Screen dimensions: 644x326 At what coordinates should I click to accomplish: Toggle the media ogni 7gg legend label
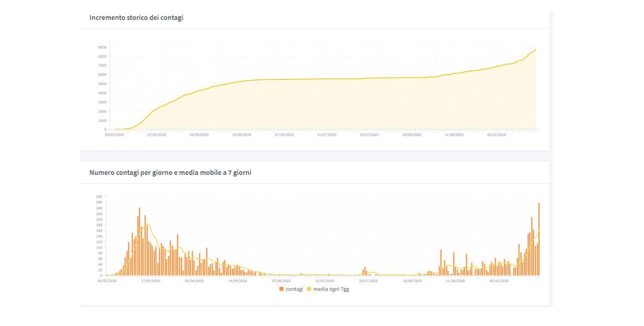click(x=331, y=289)
